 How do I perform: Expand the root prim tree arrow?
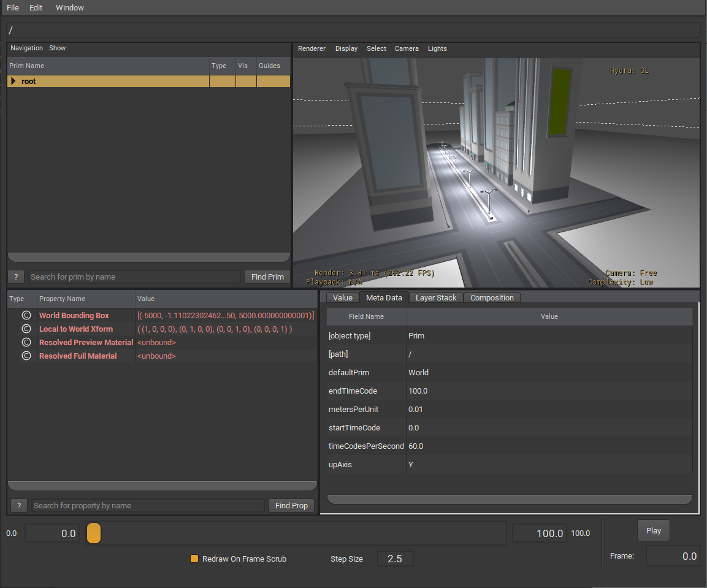[x=13, y=81]
